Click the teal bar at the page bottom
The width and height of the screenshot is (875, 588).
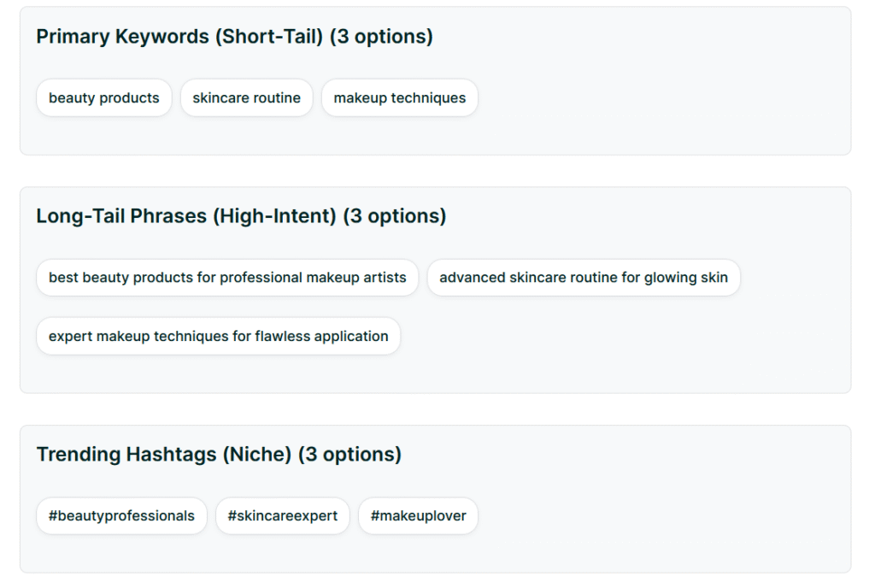[437, 585]
